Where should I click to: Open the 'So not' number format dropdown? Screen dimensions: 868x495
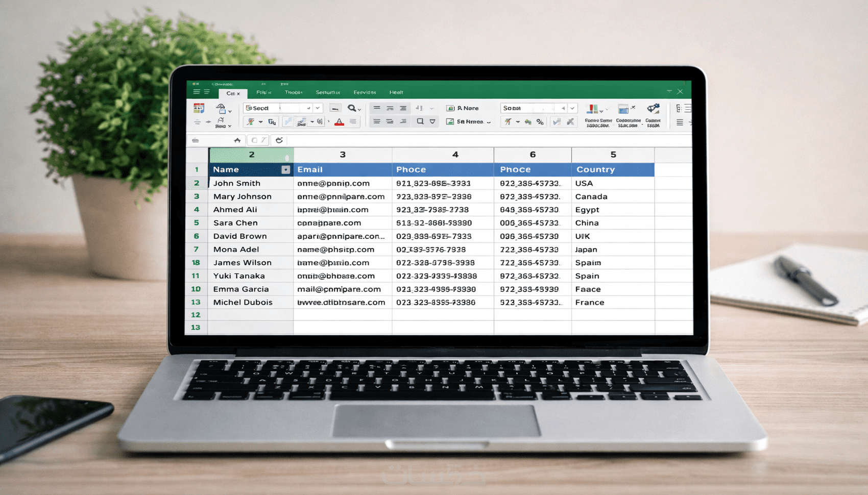pos(572,108)
